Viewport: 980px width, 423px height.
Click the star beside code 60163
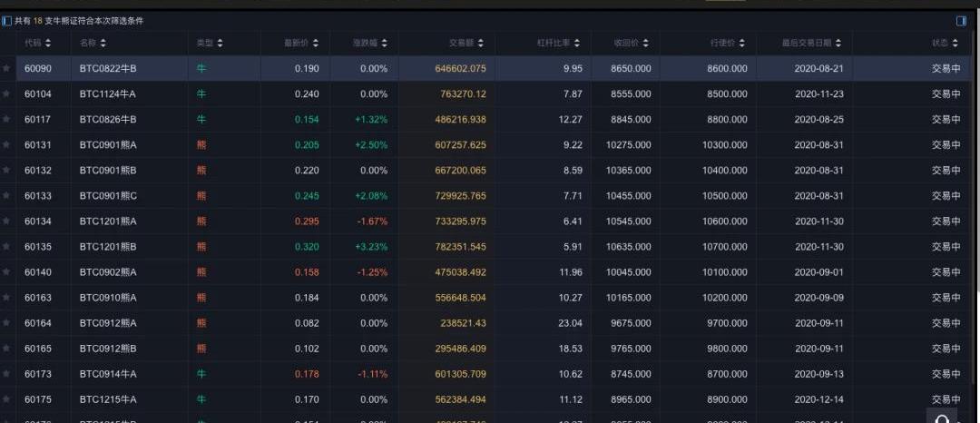pos(7,298)
